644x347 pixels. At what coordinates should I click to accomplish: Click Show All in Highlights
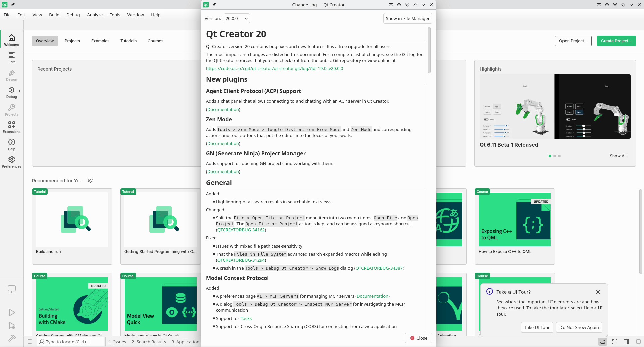tap(618, 156)
